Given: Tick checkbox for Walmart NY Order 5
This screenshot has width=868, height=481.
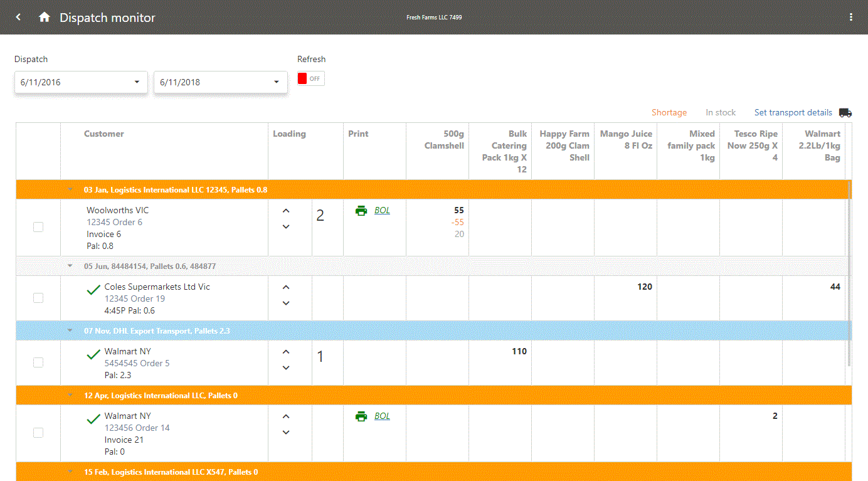Looking at the screenshot, I should click(38, 362).
